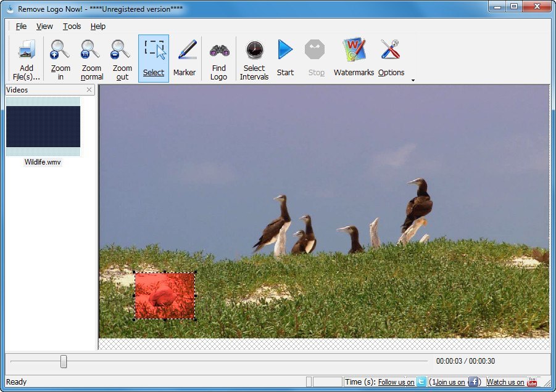Click the Videos panel title
Screen dimensions: 556x392
point(17,90)
